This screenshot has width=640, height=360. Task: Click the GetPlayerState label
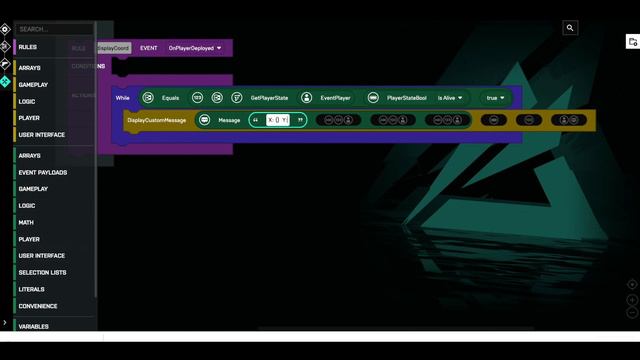(269, 98)
